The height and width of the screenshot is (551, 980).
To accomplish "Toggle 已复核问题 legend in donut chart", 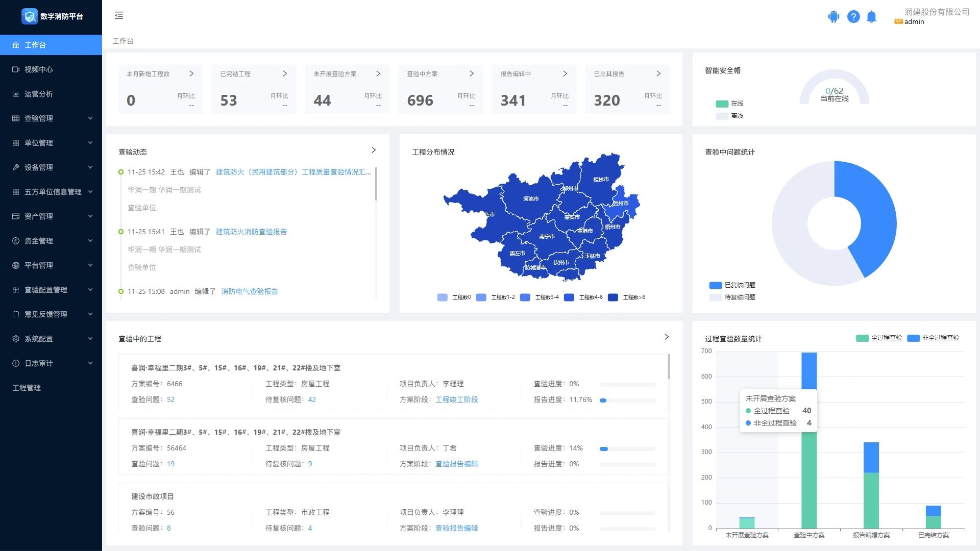I will [x=716, y=285].
